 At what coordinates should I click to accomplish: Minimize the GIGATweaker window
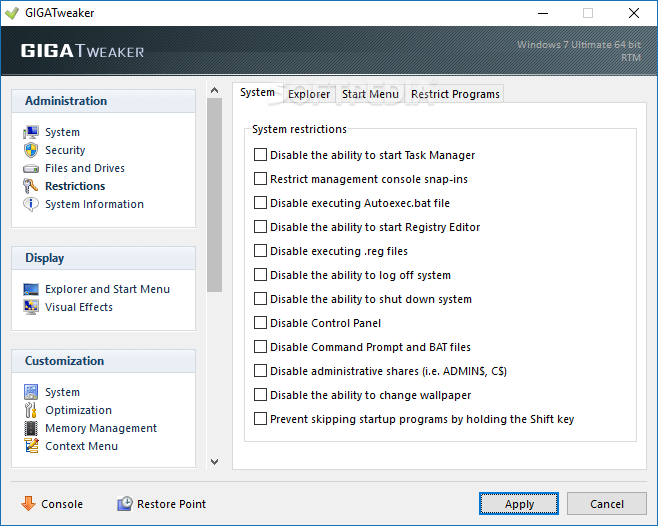(x=543, y=13)
